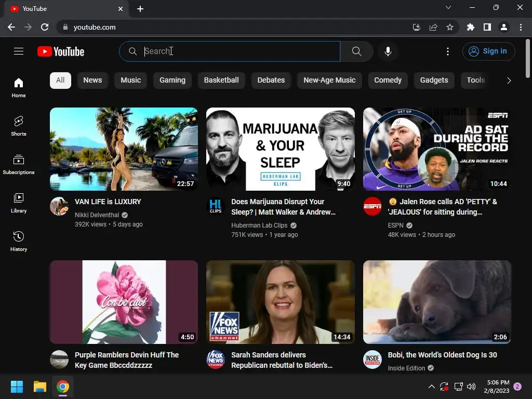Viewport: 532px width, 399px height.
Task: Open the Home sidebar item
Action: [19, 88]
